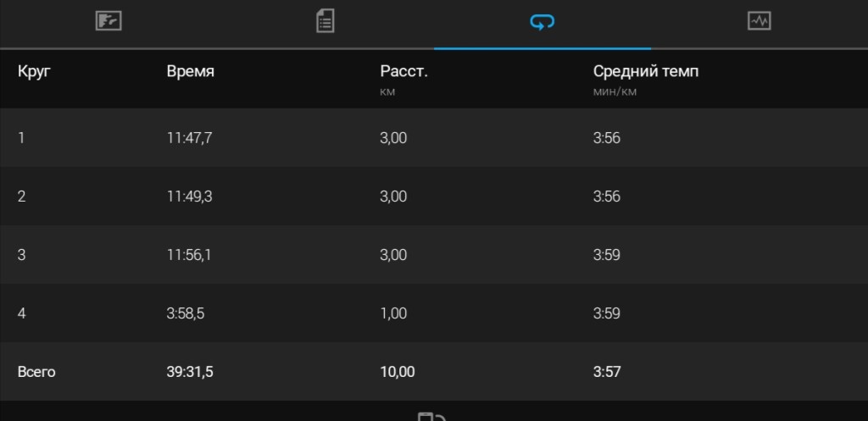Click the Средний темп column header

646,72
